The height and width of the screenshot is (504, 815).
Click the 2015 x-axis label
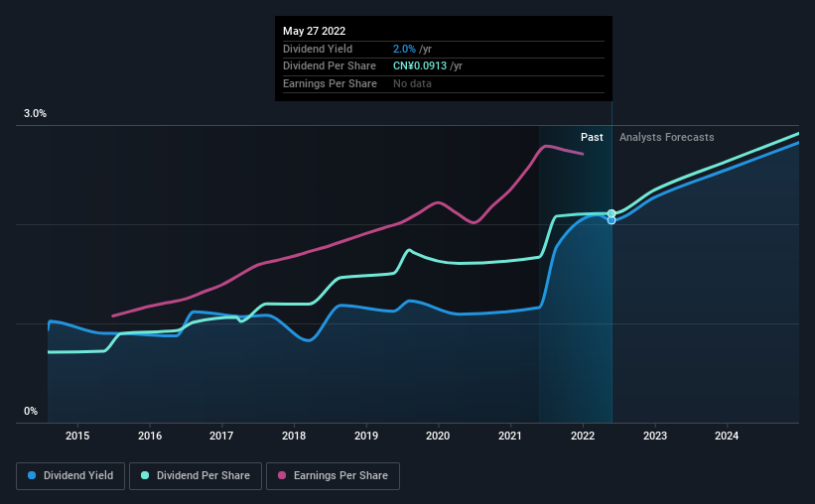77,436
